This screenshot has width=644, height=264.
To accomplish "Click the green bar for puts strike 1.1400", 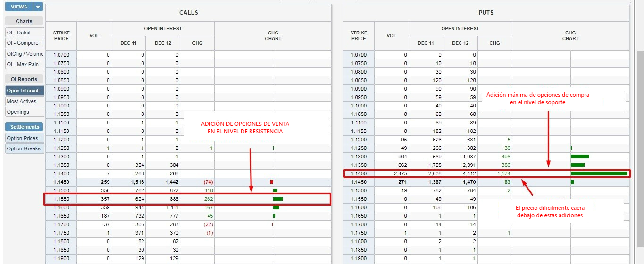I will coord(599,173).
